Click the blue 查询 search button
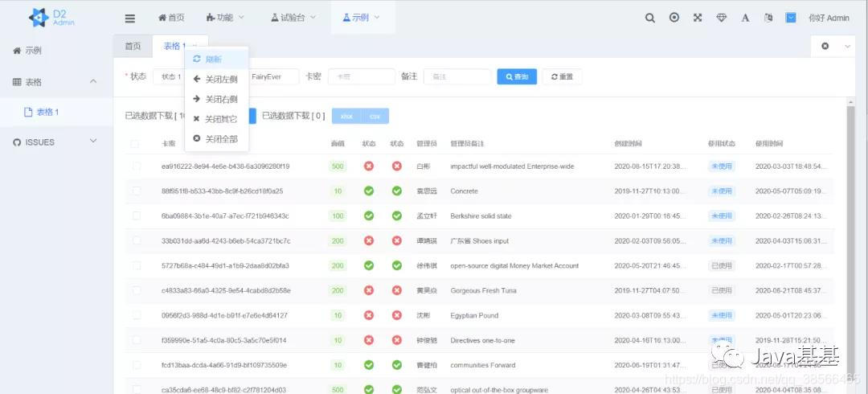The height and width of the screenshot is (394, 868). tap(517, 76)
